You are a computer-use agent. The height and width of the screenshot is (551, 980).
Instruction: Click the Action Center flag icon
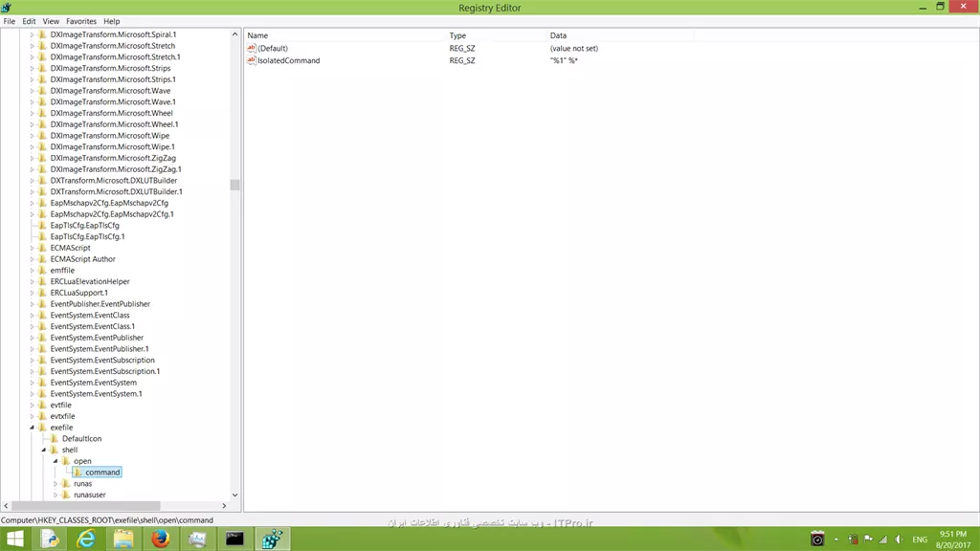pyautogui.click(x=868, y=540)
